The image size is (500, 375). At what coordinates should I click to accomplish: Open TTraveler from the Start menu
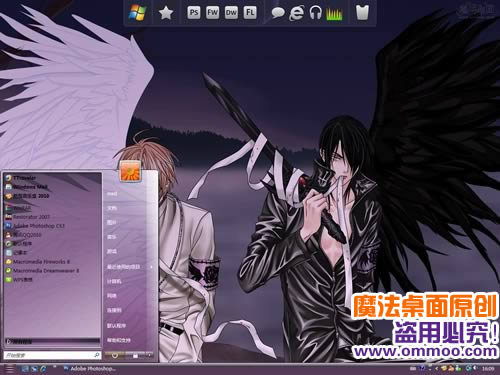tap(21, 178)
